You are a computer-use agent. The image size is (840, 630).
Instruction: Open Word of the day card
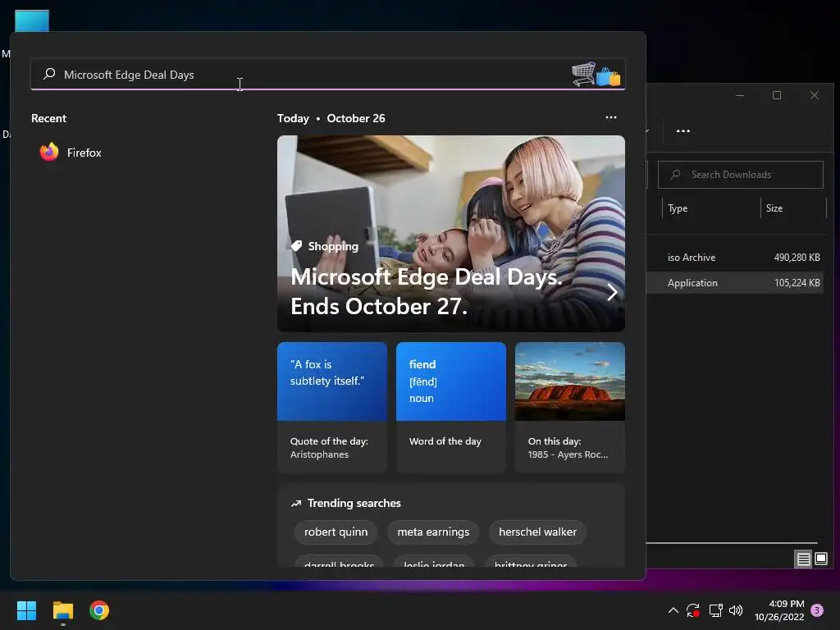pos(451,408)
